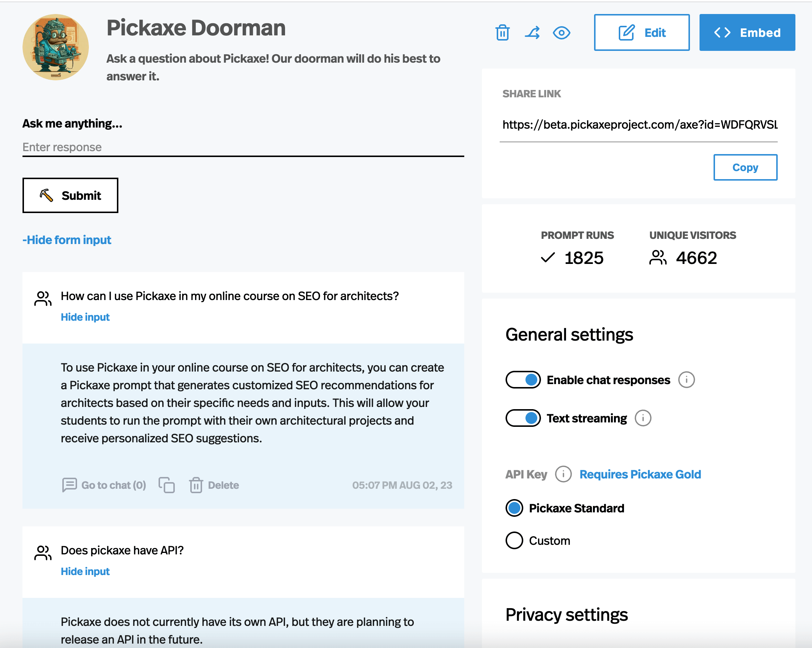Toggle Enable chat responses switch

click(523, 380)
